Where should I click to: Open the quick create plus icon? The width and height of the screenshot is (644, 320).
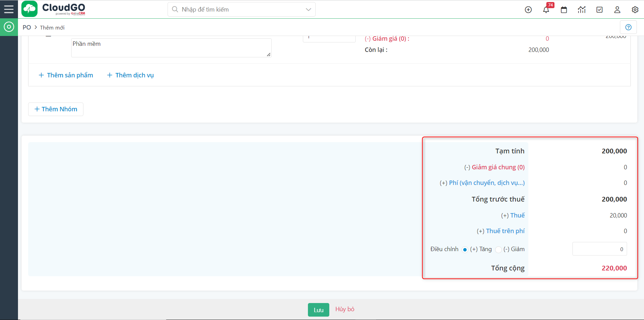tap(528, 10)
